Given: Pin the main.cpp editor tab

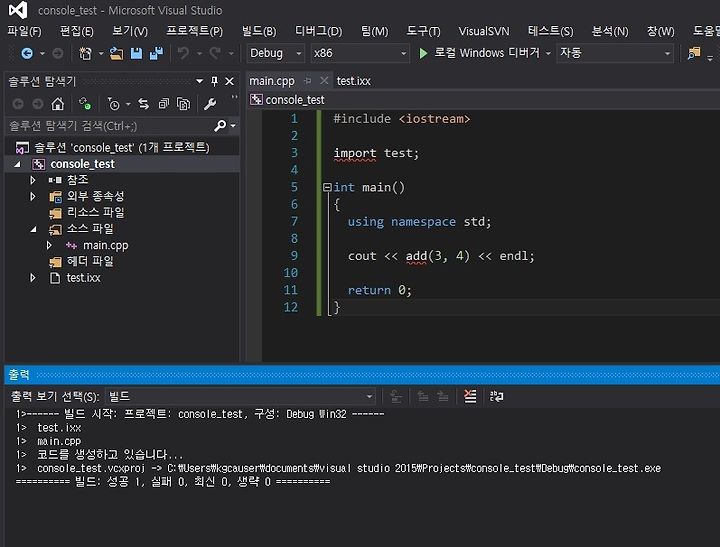Looking at the screenshot, I should (x=308, y=81).
